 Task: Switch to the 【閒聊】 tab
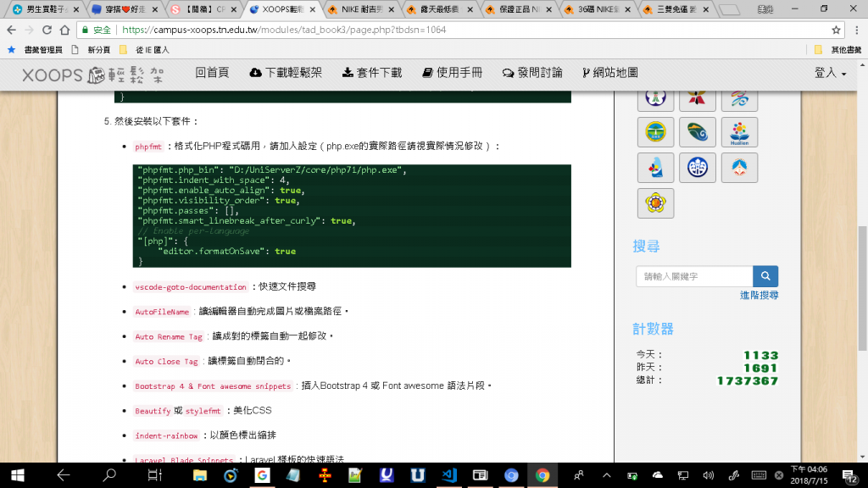pyautogui.click(x=203, y=9)
